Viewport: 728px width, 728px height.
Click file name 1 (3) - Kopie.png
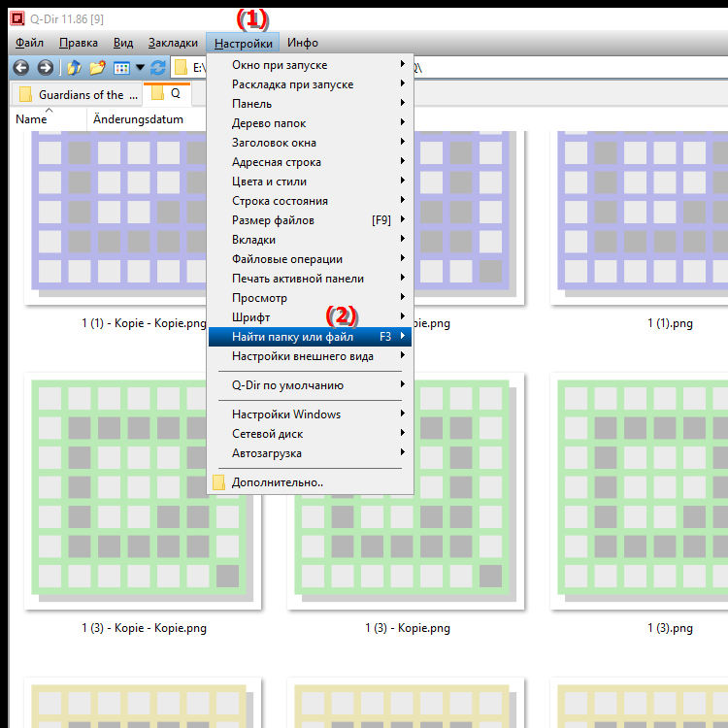407,628
